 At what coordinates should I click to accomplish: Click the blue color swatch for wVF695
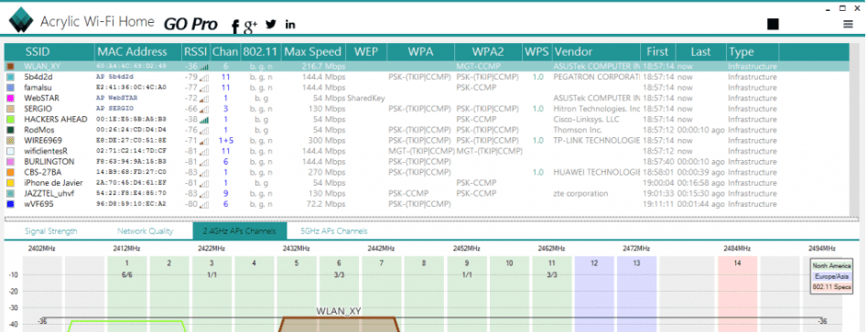(10, 204)
